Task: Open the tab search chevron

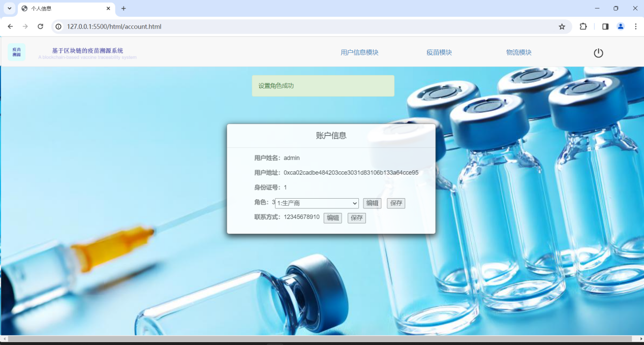Action: [9, 8]
